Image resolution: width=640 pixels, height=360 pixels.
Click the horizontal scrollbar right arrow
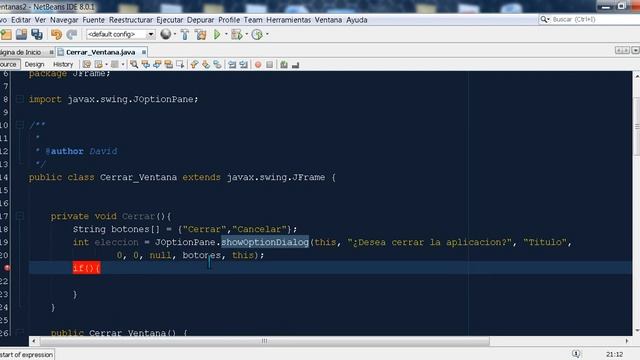(x=627, y=340)
